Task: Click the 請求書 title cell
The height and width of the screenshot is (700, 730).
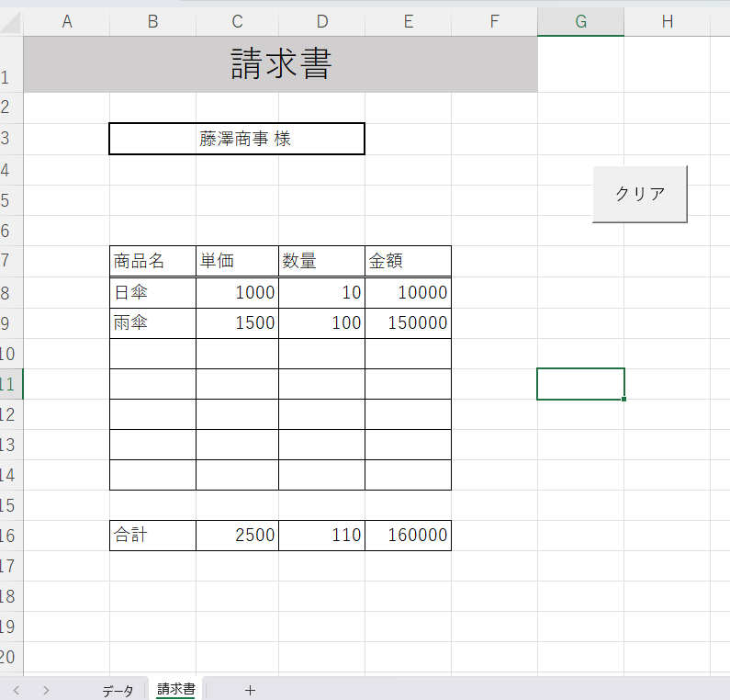Action: pyautogui.click(x=280, y=64)
